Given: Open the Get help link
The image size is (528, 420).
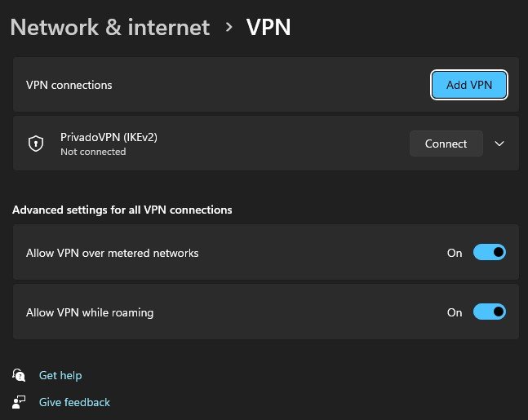Looking at the screenshot, I should click(60, 375).
